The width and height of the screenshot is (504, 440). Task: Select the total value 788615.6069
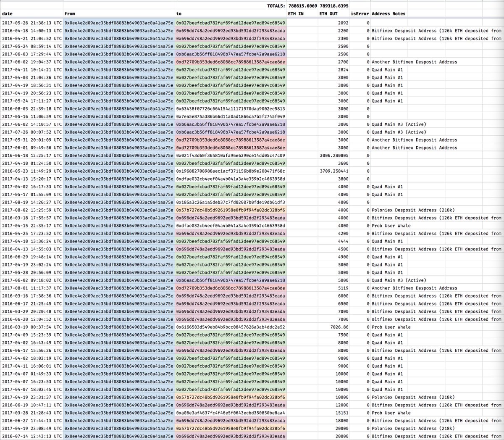click(303, 6)
